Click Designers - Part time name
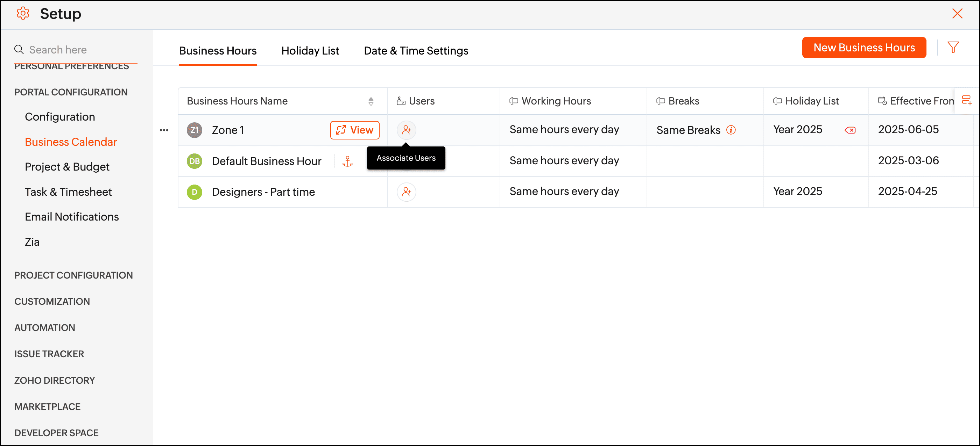 [x=263, y=192]
